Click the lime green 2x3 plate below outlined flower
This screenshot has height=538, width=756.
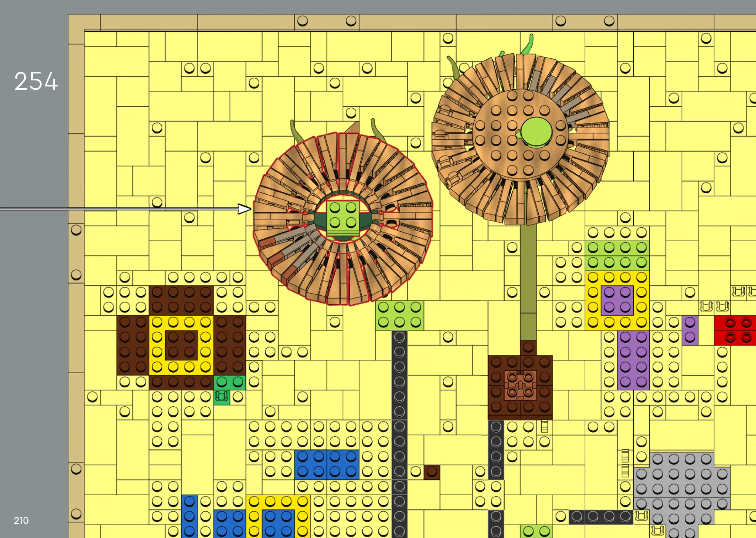pos(399,315)
